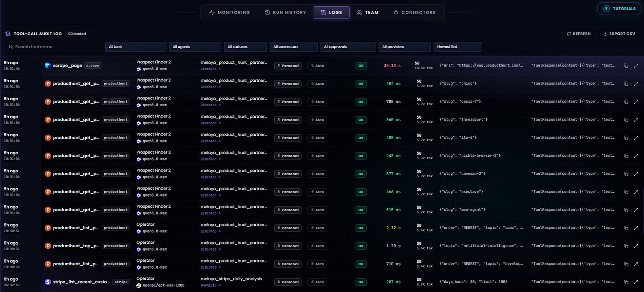Image resolution: width=644 pixels, height=292 pixels.
Task: Click the Personal badge in the stripe row
Action: pos(287,282)
